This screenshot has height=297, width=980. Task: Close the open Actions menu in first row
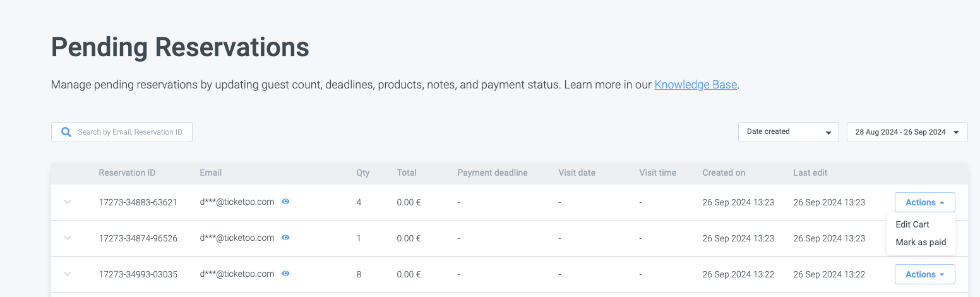tap(924, 202)
